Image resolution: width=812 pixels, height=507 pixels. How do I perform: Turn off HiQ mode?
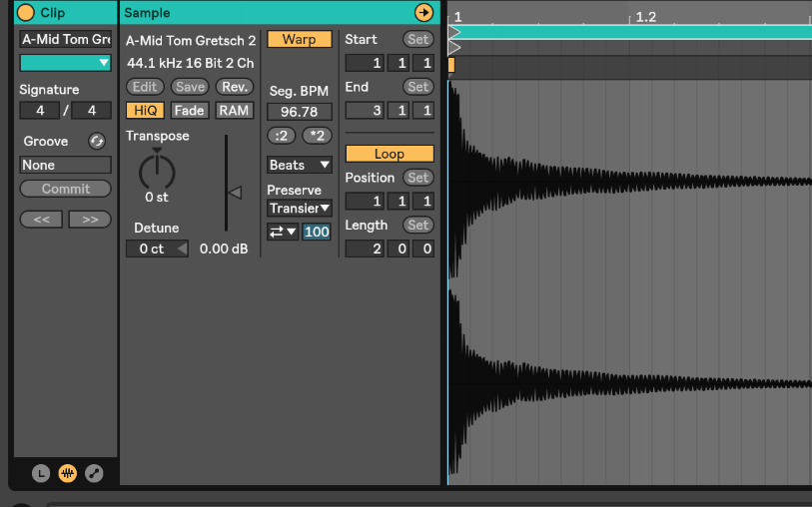point(145,111)
